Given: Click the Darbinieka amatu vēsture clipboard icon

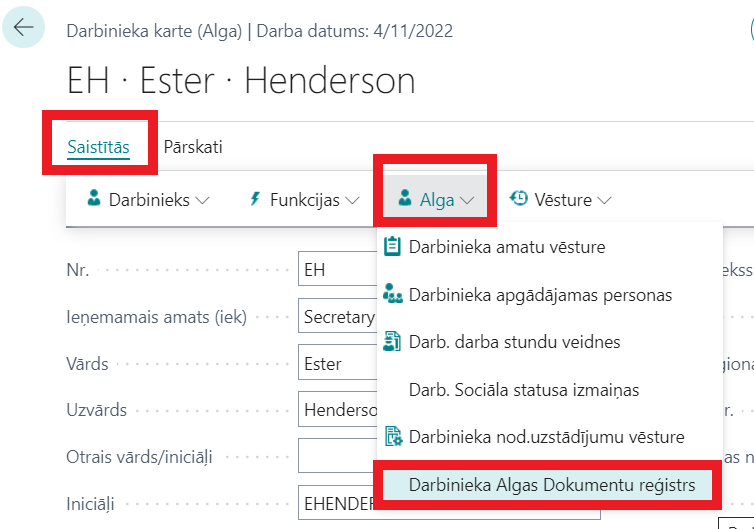Looking at the screenshot, I should 392,246.
